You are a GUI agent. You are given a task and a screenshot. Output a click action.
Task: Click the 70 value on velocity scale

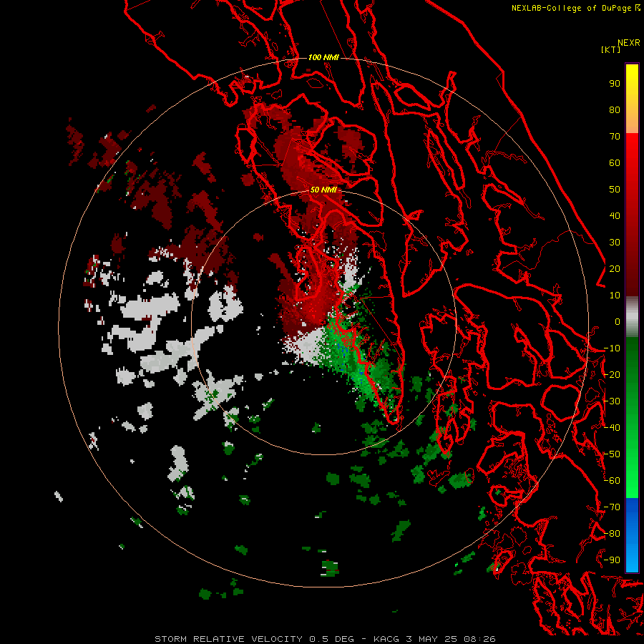(615, 137)
